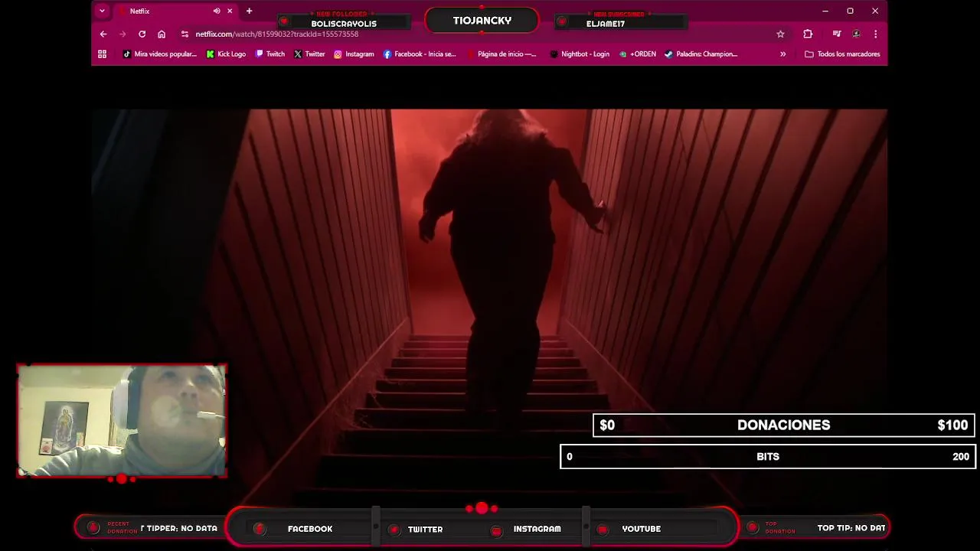Open the Facebook Inicia se... bookmark
The width and height of the screenshot is (980, 551).
pos(420,54)
